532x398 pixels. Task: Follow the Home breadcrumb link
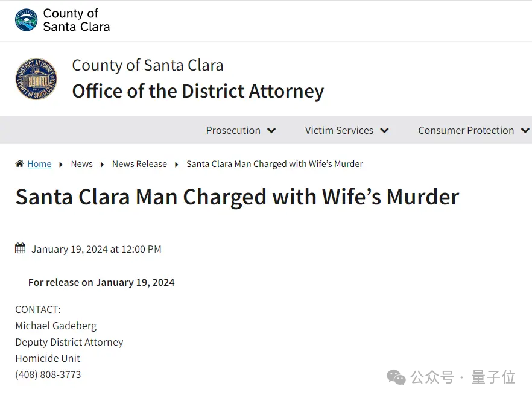[39, 164]
